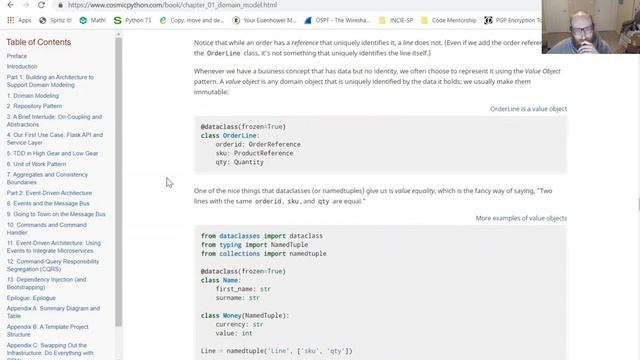Click 'from collections import namedtuple' line
Screen dimensions: 640x360
coord(263,254)
